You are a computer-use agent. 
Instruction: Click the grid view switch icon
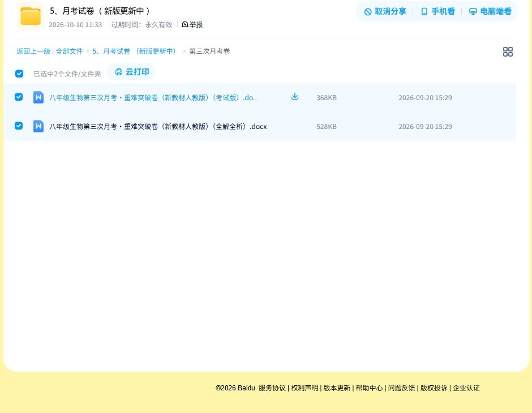point(508,52)
